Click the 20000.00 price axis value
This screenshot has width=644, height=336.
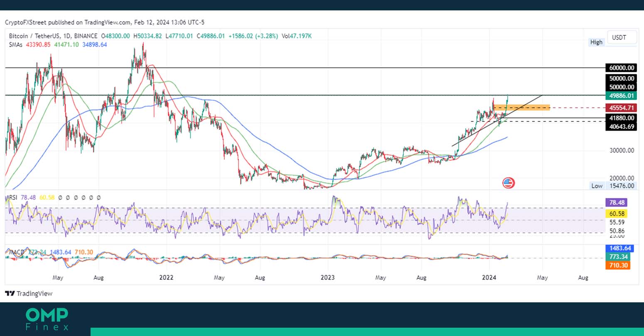(622, 178)
